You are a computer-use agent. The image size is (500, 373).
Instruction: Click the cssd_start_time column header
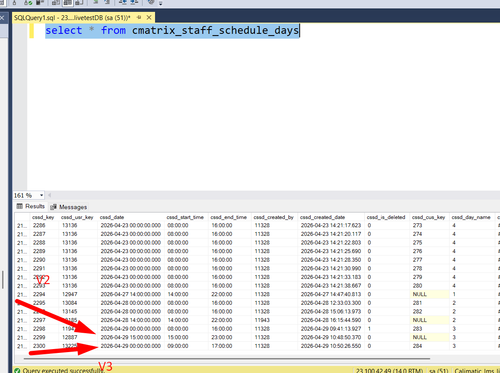pos(185,217)
